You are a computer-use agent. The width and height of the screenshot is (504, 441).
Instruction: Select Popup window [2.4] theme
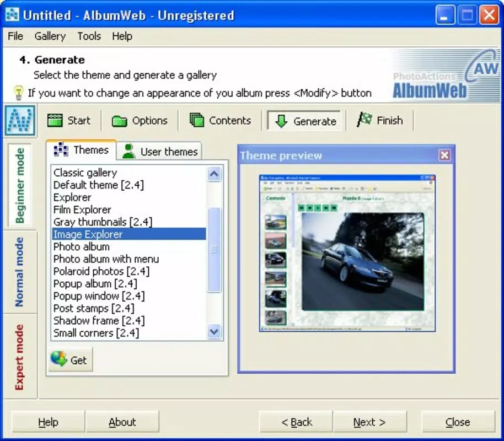pyautogui.click(x=129, y=295)
